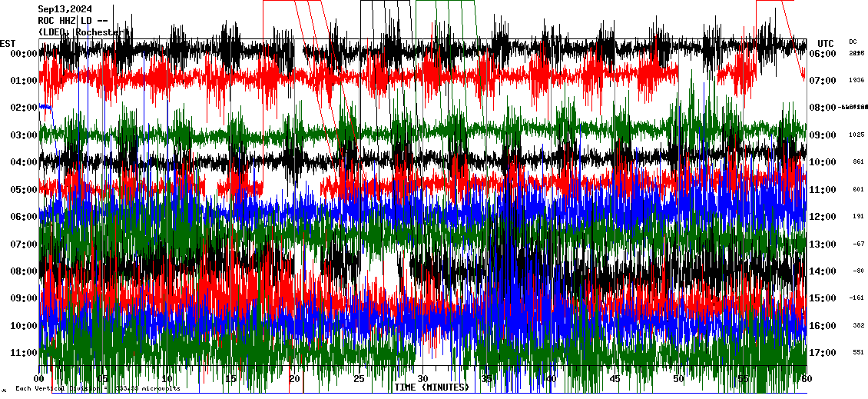Click the 45 minute tick label

coord(615,379)
